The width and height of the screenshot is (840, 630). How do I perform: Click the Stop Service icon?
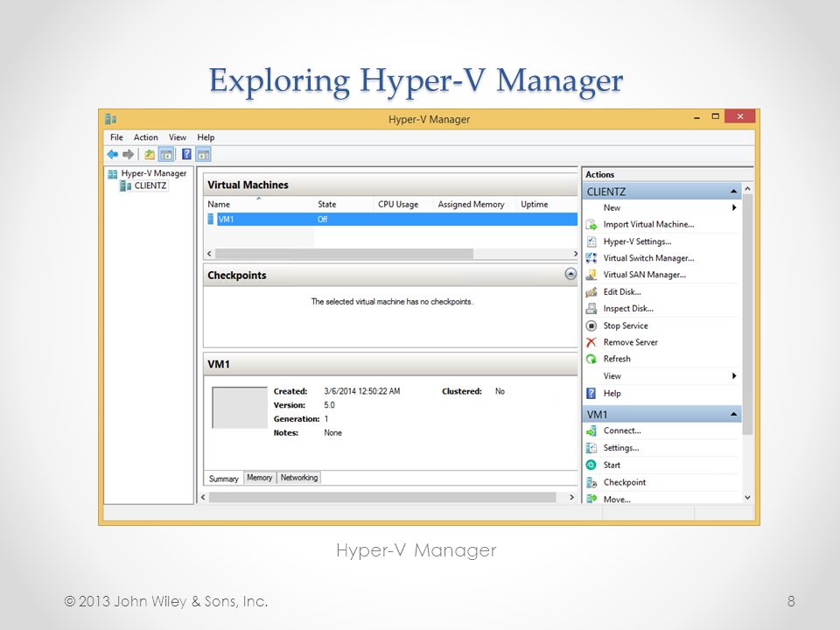(591, 325)
